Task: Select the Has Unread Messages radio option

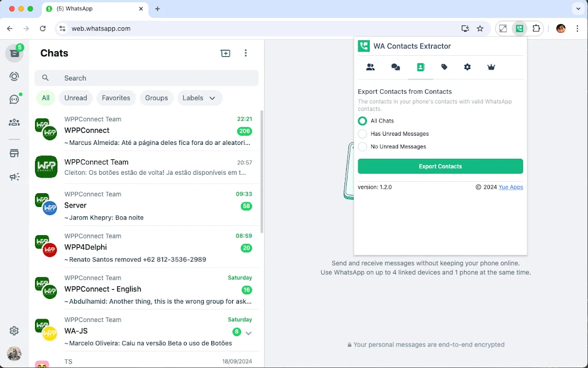Action: [362, 133]
